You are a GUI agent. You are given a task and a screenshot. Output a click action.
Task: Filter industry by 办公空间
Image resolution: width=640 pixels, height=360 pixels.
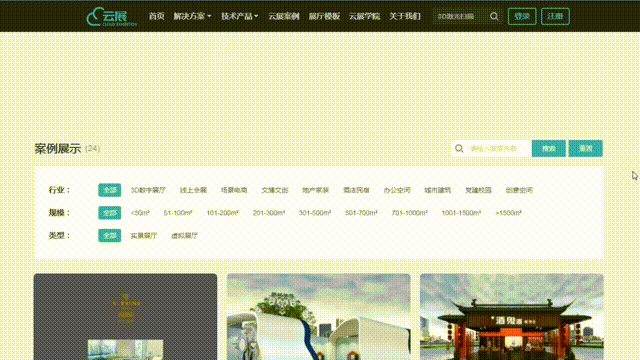click(397, 190)
